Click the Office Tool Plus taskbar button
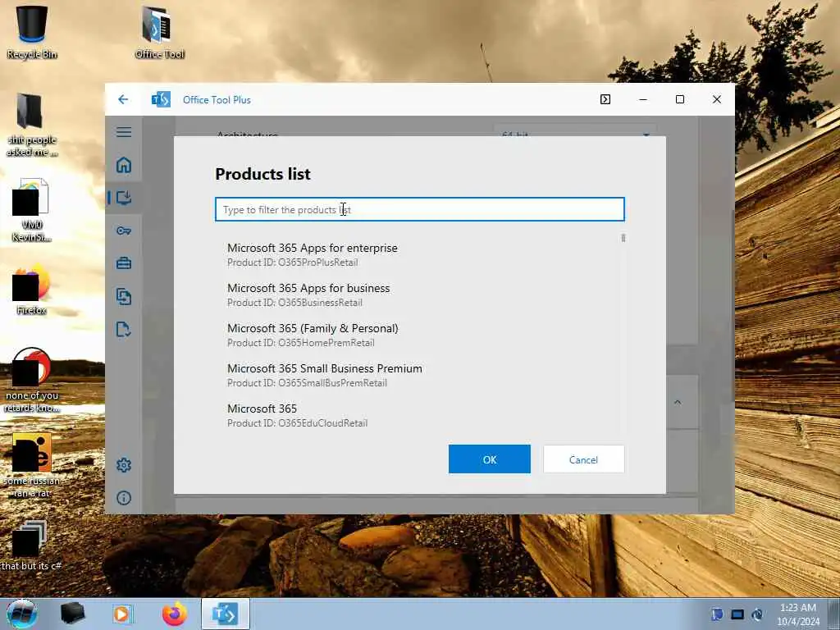 (226, 614)
